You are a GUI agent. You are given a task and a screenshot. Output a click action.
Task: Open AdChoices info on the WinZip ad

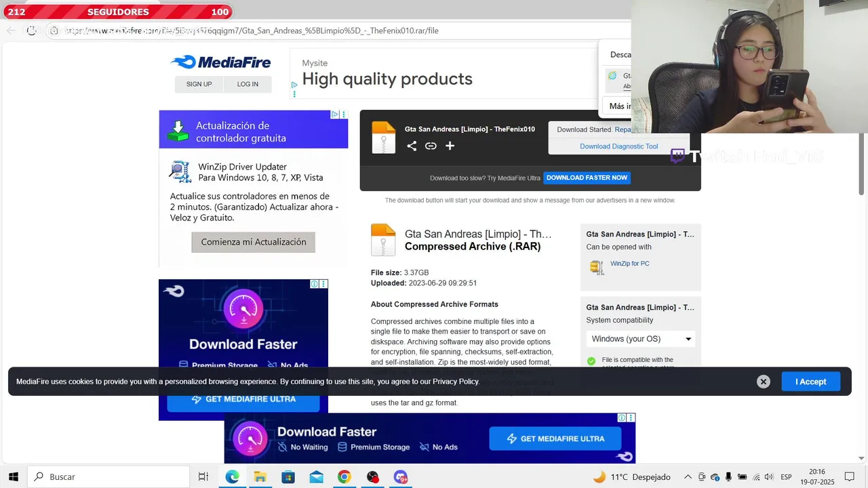335,115
